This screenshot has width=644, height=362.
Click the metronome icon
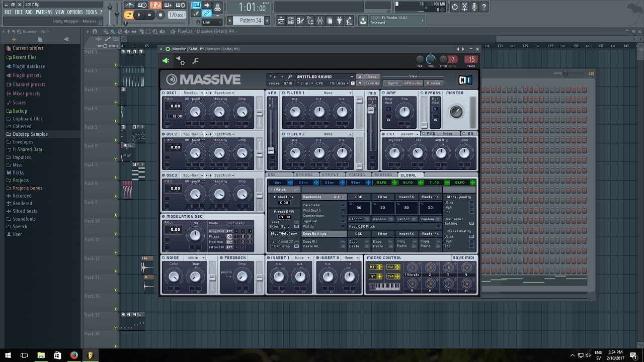(130, 6)
